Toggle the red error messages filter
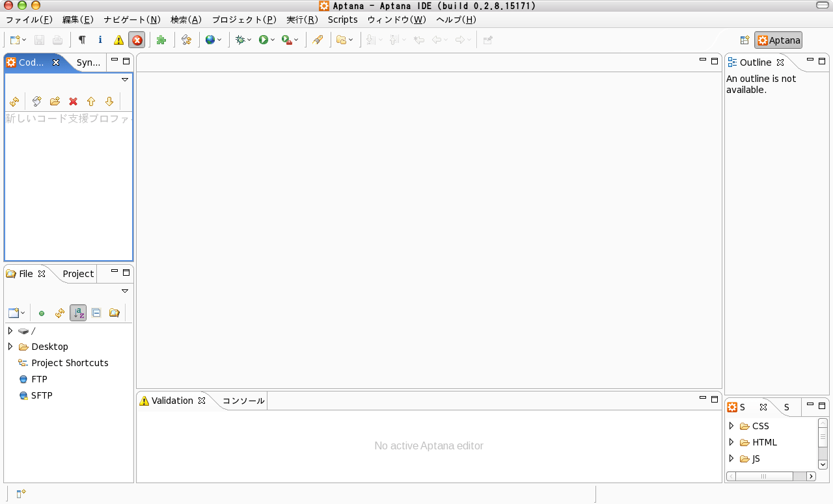The width and height of the screenshot is (833, 504). (x=137, y=40)
